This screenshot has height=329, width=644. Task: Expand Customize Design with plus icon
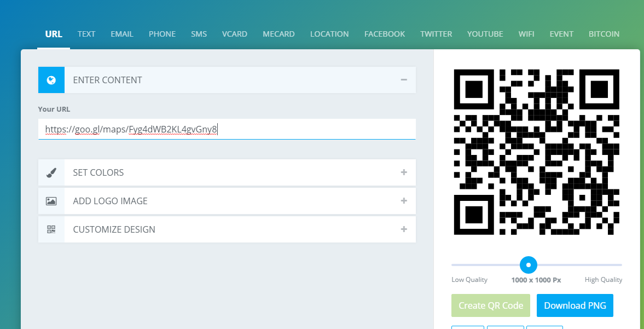(404, 229)
